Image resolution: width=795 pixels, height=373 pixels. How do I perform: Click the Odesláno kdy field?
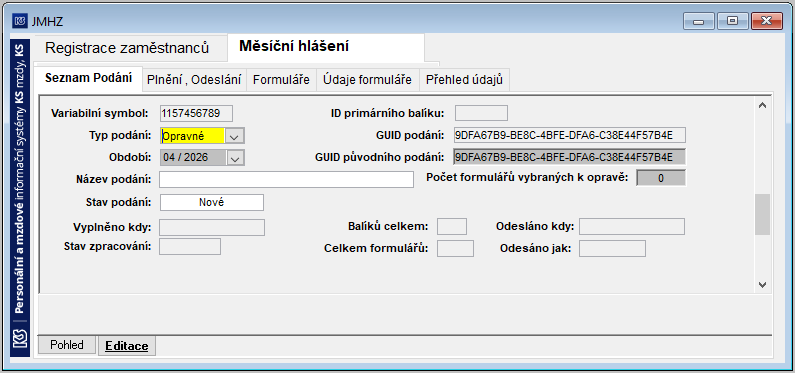point(632,227)
